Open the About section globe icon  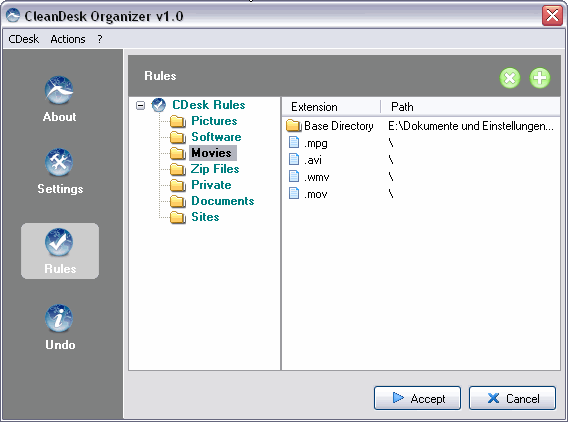click(59, 90)
